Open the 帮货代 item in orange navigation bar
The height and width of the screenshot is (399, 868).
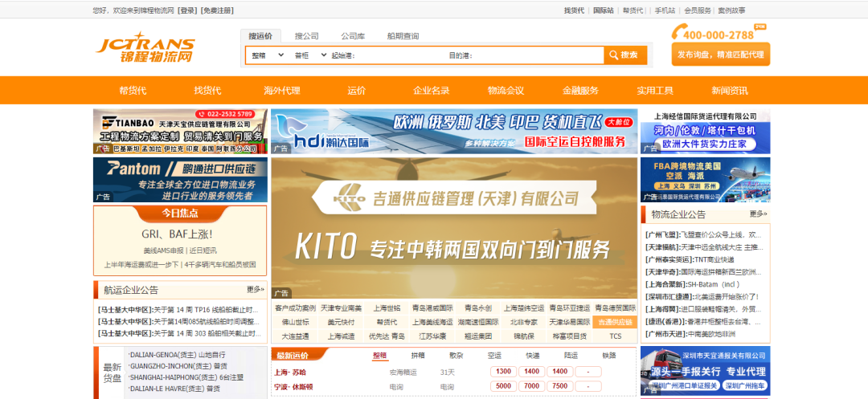(133, 91)
